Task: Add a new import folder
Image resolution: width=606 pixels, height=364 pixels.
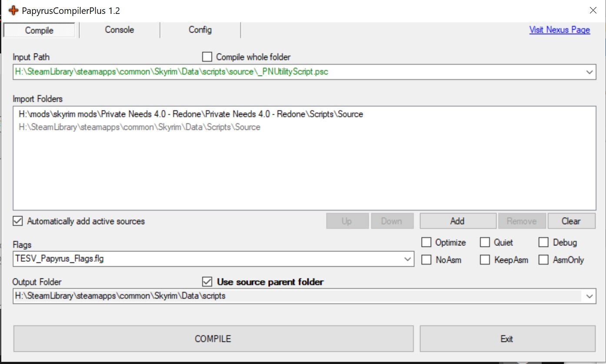Action: pyautogui.click(x=458, y=221)
